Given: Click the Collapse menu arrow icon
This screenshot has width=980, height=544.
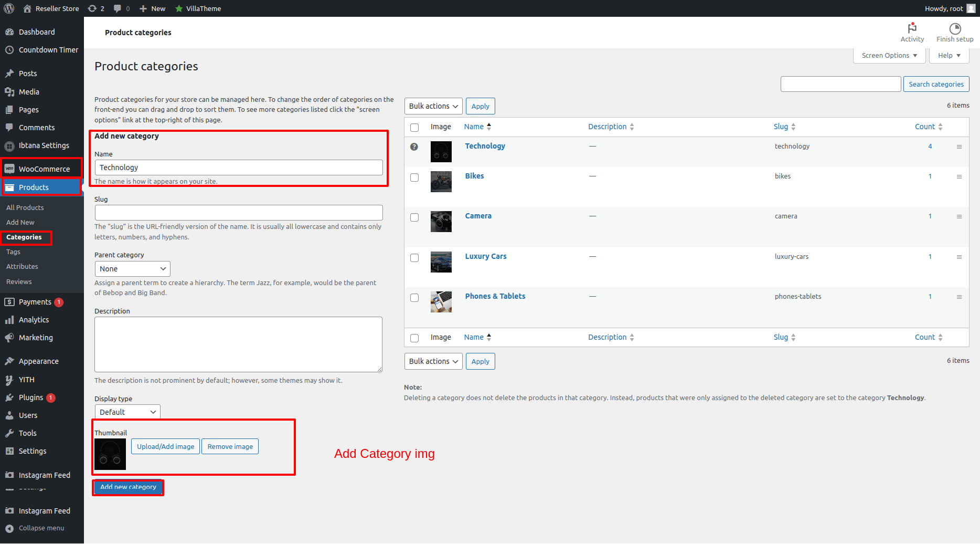Looking at the screenshot, I should 9,528.
